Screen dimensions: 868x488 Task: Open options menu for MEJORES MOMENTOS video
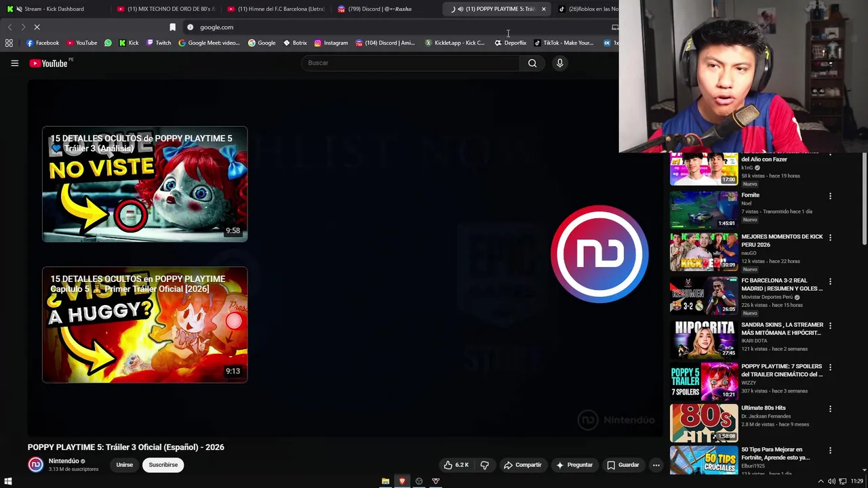[x=830, y=238]
